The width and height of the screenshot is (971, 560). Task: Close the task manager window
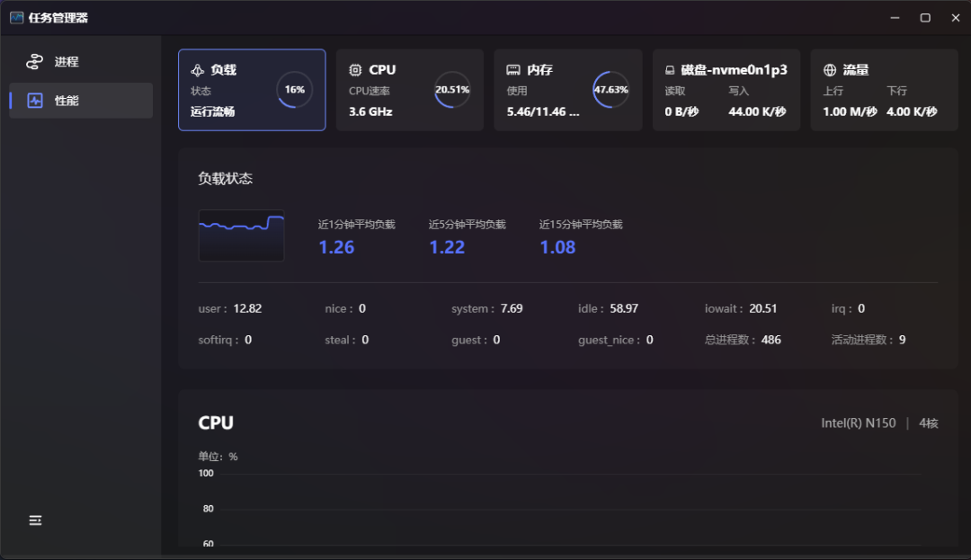(x=956, y=18)
